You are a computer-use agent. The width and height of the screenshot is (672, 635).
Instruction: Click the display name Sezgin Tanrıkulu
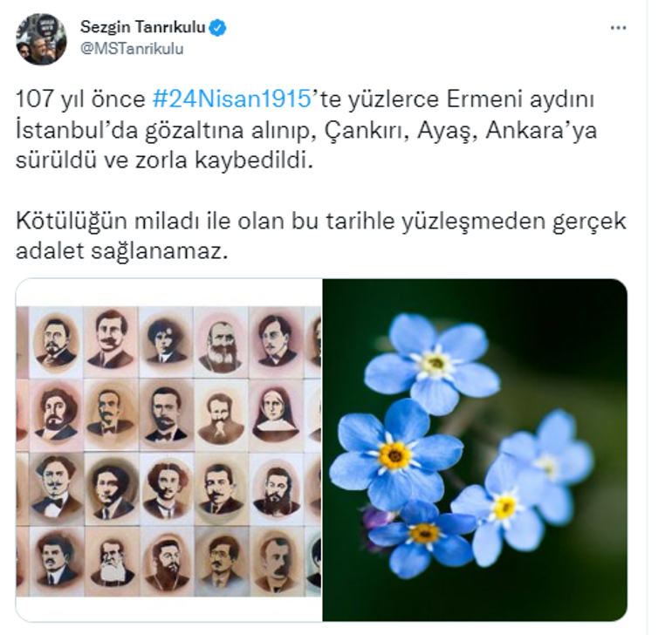pos(143,27)
